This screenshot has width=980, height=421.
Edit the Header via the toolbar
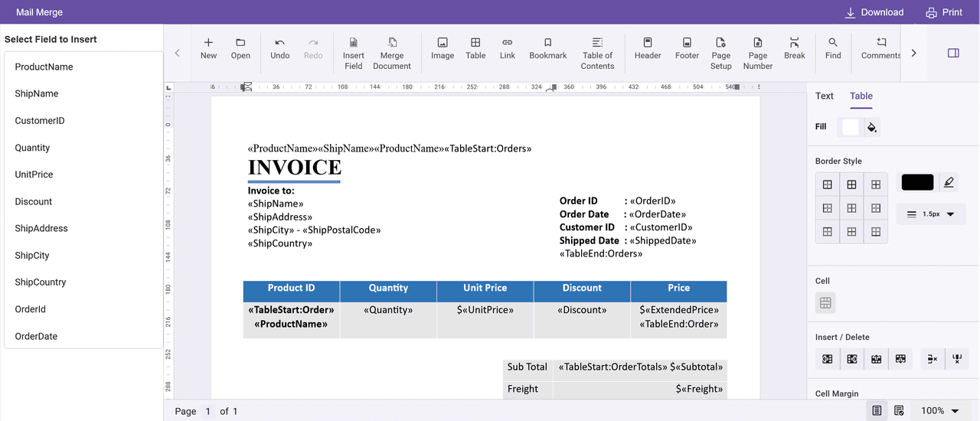pyautogui.click(x=648, y=48)
